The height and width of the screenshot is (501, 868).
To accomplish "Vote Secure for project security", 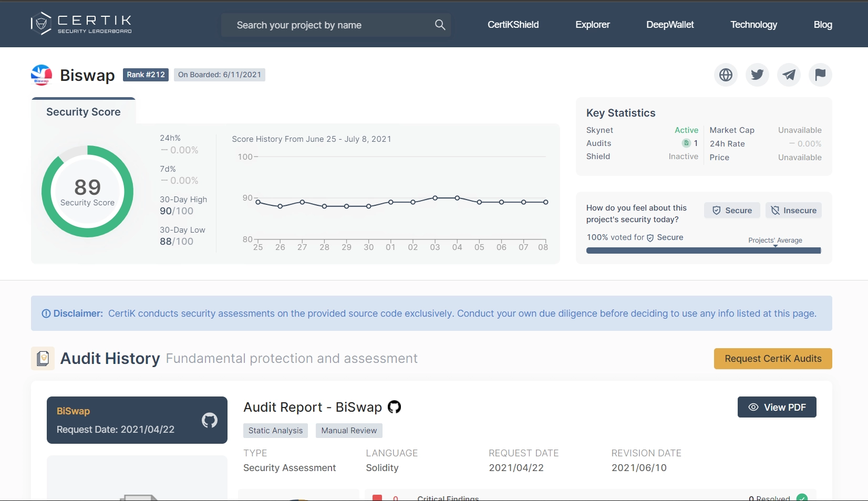I will [x=732, y=211].
